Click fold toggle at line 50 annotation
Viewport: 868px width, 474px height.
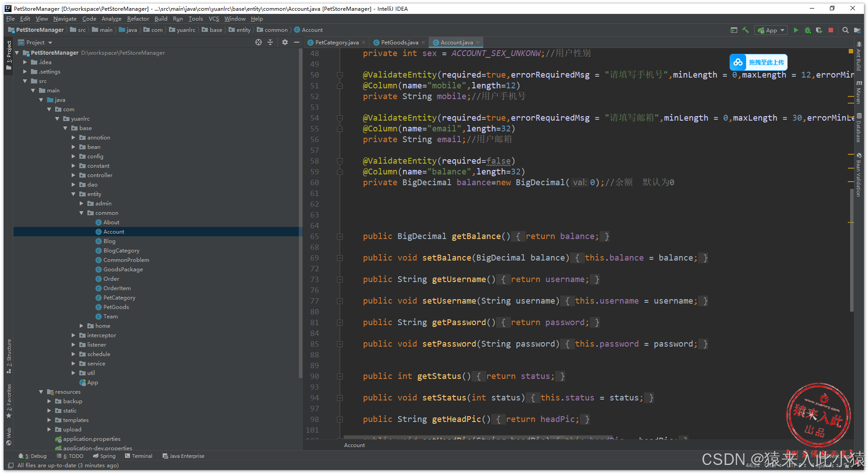tap(340, 75)
